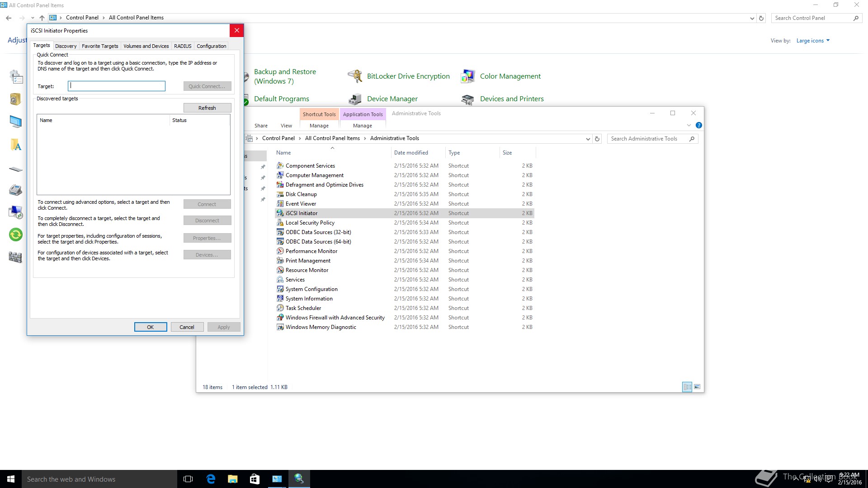
Task: Open Shortcut Tools ribbon tab
Action: [319, 114]
